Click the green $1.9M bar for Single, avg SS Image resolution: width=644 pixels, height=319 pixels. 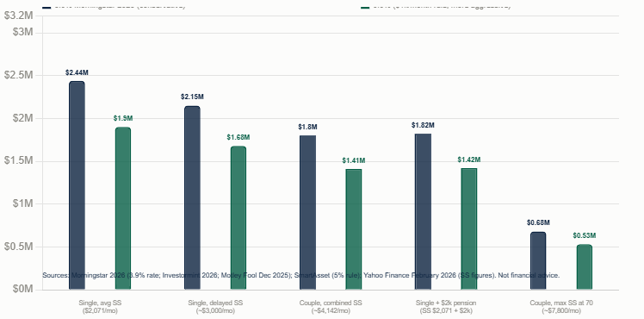pos(123,209)
